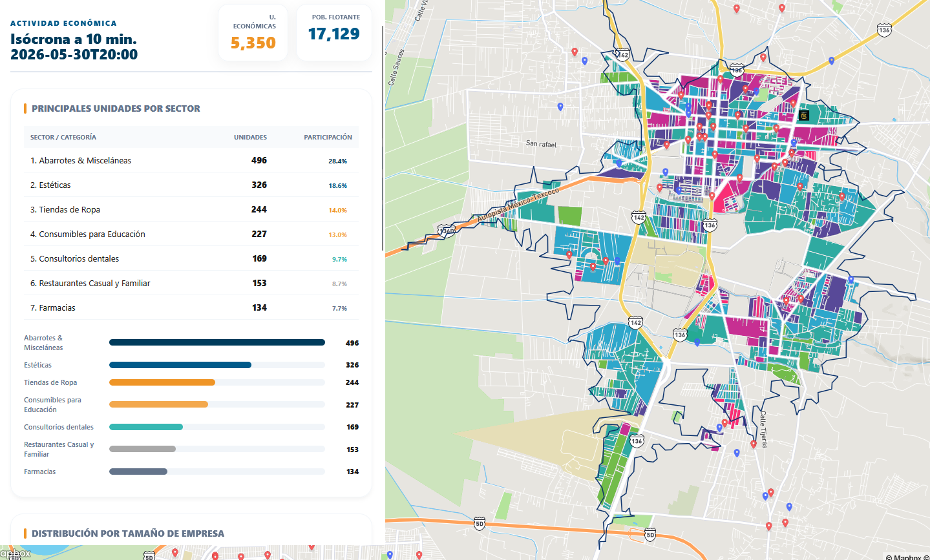Click the Consumibles para Educación chart bar
This screenshot has width=930, height=560.
(158, 404)
